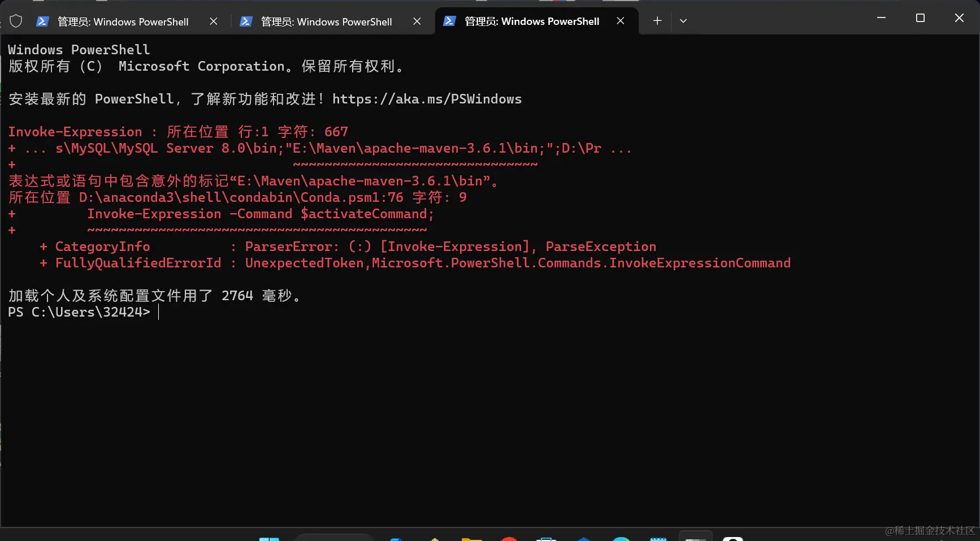Image resolution: width=980 pixels, height=541 pixels.
Task: Maximize the terminal window
Action: [x=920, y=18]
